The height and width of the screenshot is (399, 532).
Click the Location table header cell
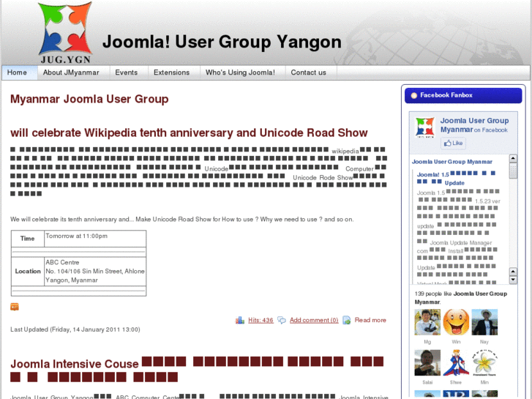[28, 272]
